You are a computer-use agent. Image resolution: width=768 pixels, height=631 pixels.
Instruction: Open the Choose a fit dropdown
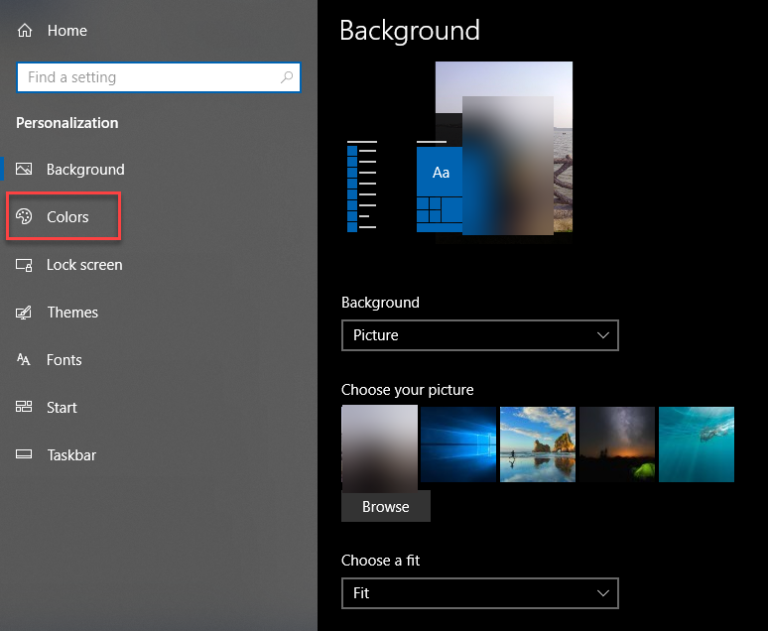point(480,593)
